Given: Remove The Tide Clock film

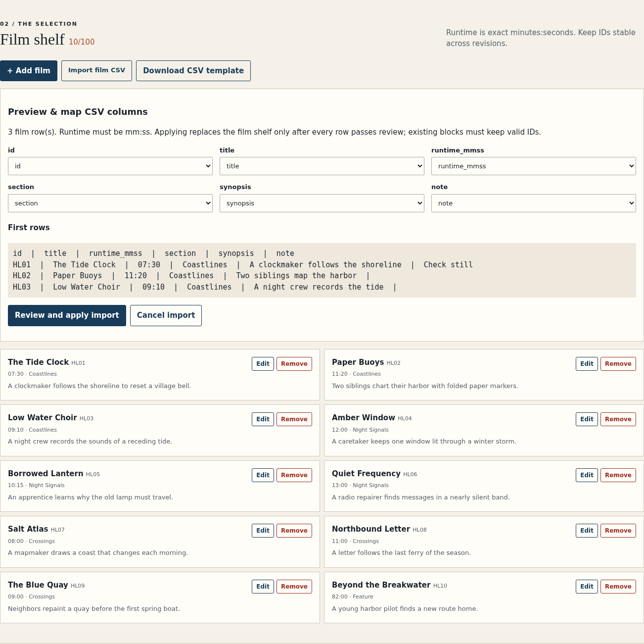Looking at the screenshot, I should point(294,364).
